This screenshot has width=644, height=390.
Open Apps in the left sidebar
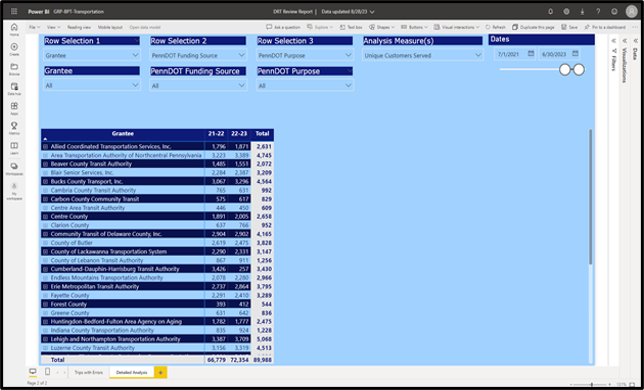pos(14,108)
